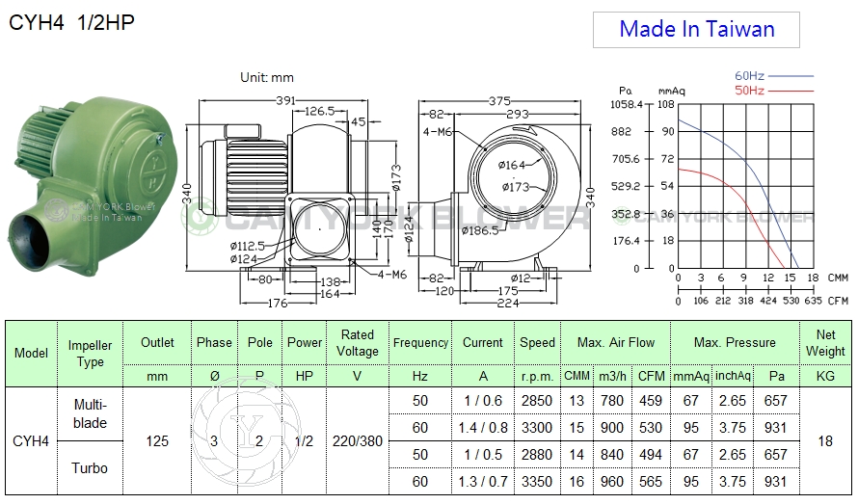Click the '375' width dimension
Screen dimensions: 858x504
(499, 100)
